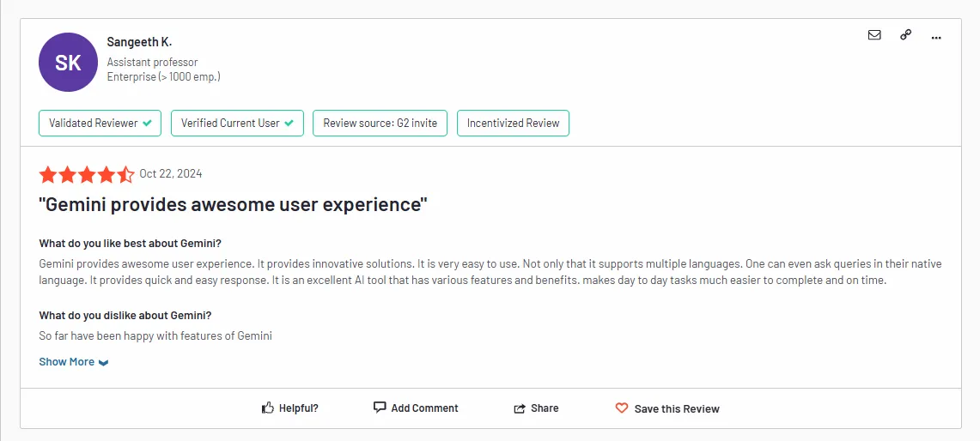Click the SK reviewer avatar
The width and height of the screenshot is (980, 441).
[x=68, y=63]
